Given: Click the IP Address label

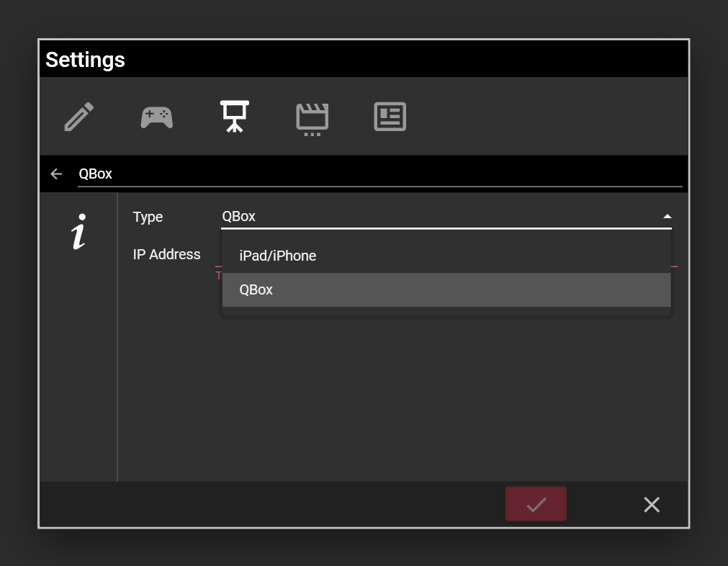Looking at the screenshot, I should [166, 254].
